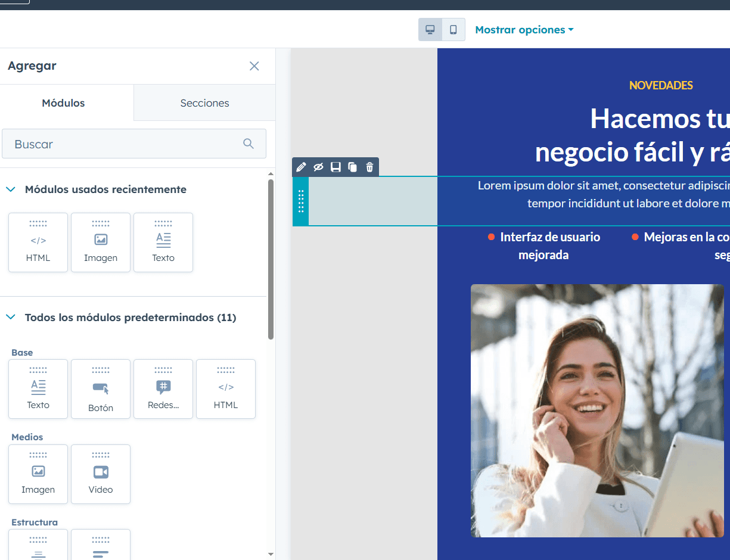
Task: Choose the Redes sociales module
Action: (x=163, y=389)
